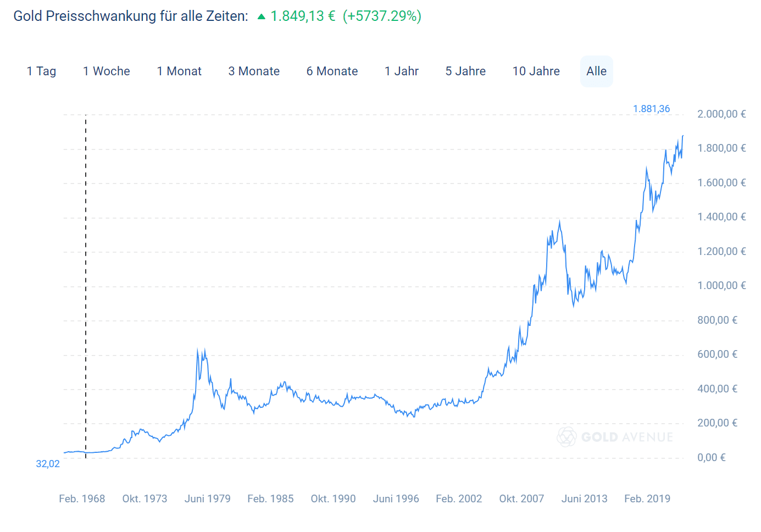Click the Feb. 2002 axis label
The width and height of the screenshot is (761, 532).
point(459,499)
